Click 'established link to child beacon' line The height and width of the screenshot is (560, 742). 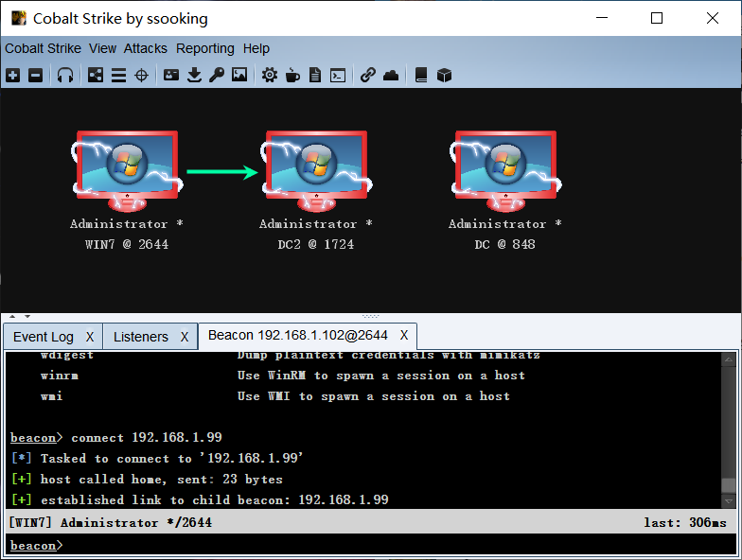coord(200,499)
